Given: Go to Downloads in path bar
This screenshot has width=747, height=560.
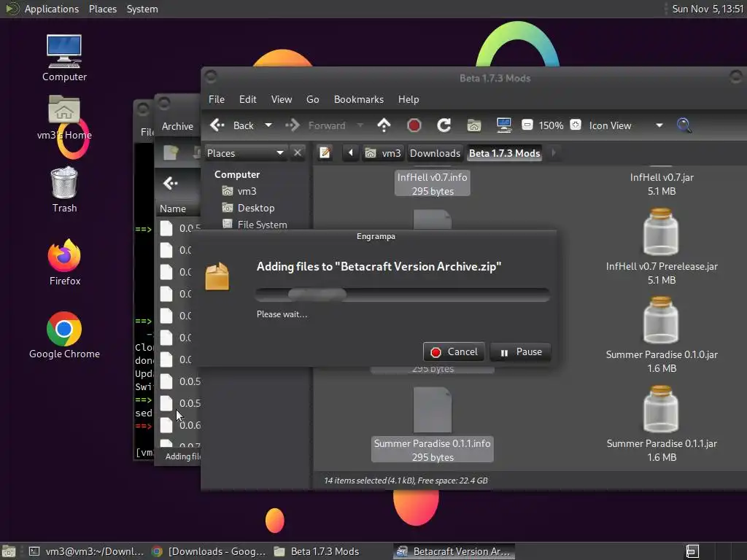Looking at the screenshot, I should tap(435, 153).
